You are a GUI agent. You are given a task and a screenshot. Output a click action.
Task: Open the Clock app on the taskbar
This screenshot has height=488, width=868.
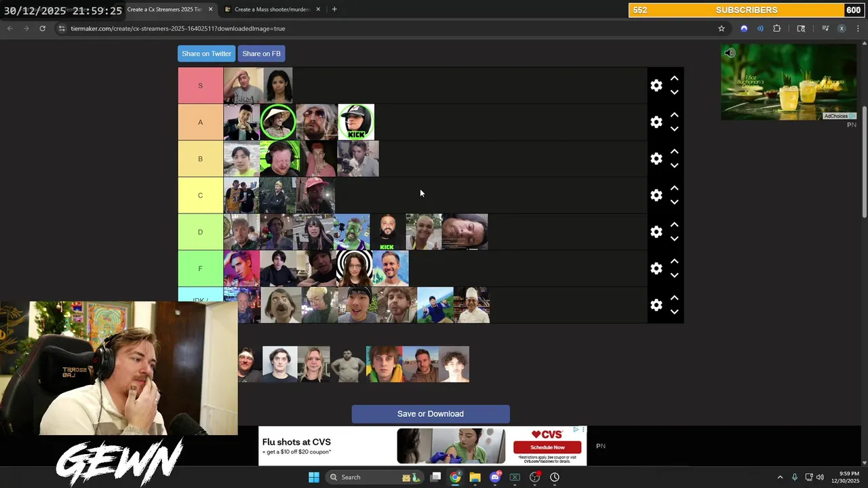pos(555,477)
